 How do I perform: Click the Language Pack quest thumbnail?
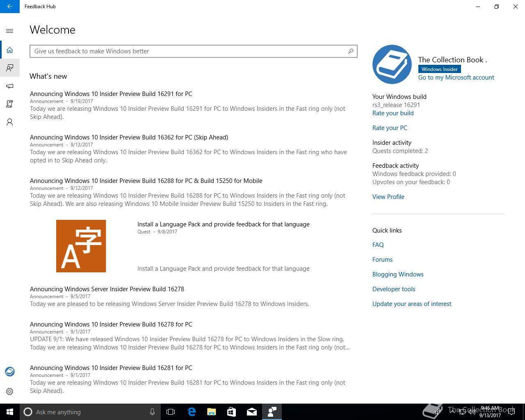81,246
